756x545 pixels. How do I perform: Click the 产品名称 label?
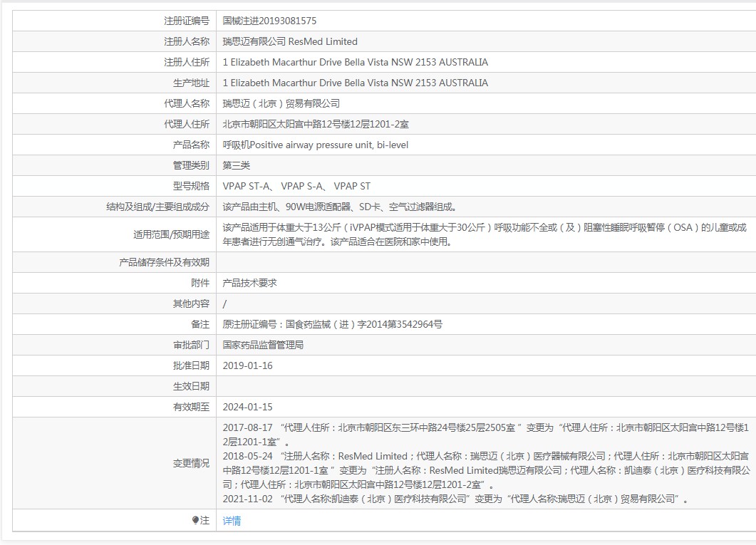(192, 145)
